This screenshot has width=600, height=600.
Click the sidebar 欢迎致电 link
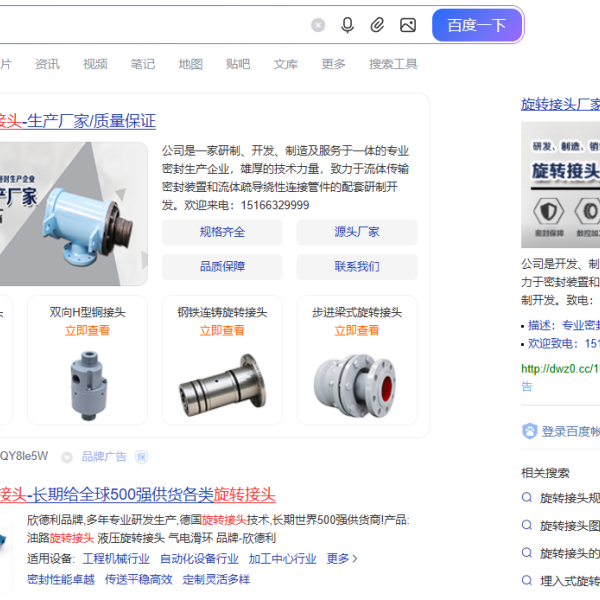coord(564,344)
